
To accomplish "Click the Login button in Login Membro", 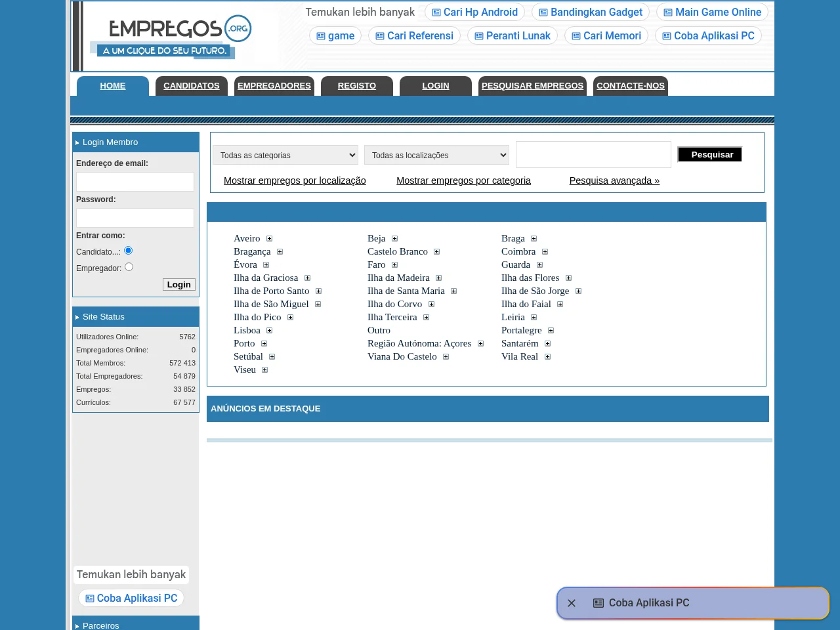I will pos(179,285).
